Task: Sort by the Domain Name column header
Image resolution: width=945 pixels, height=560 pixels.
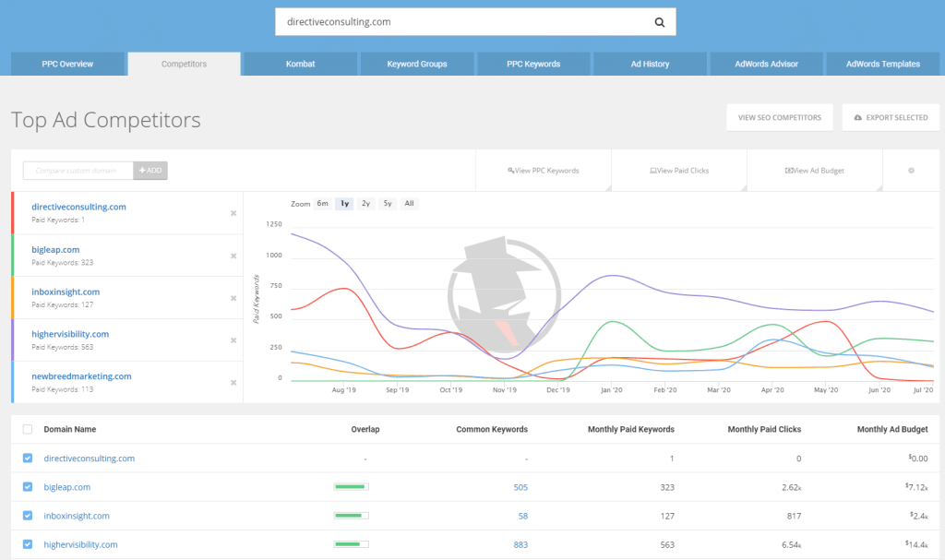Action: [70, 429]
